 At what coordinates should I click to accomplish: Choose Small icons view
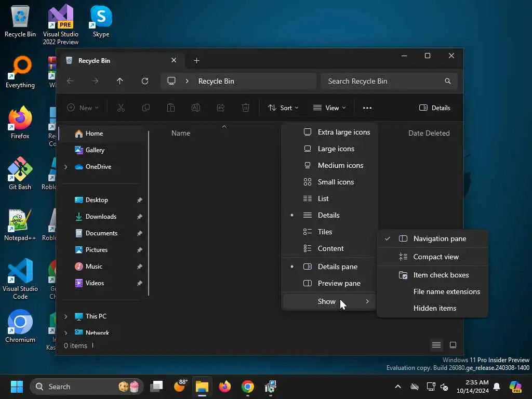coord(329,182)
